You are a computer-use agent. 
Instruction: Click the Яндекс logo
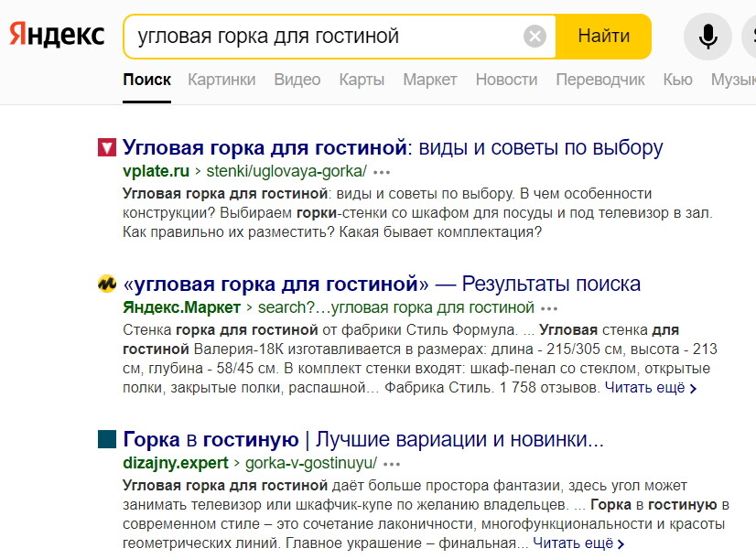(57, 35)
